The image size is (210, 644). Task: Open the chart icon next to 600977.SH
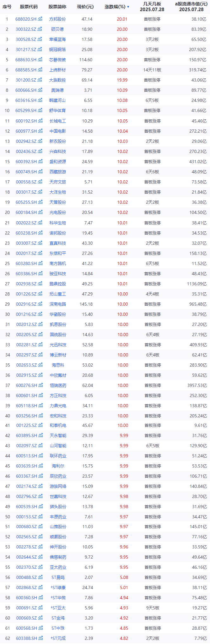(x=40, y=131)
